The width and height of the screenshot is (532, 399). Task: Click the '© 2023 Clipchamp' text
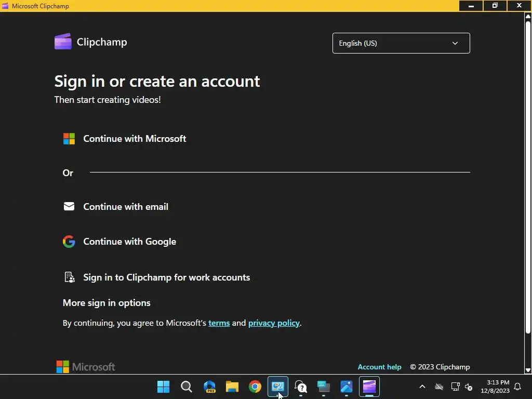(x=440, y=367)
